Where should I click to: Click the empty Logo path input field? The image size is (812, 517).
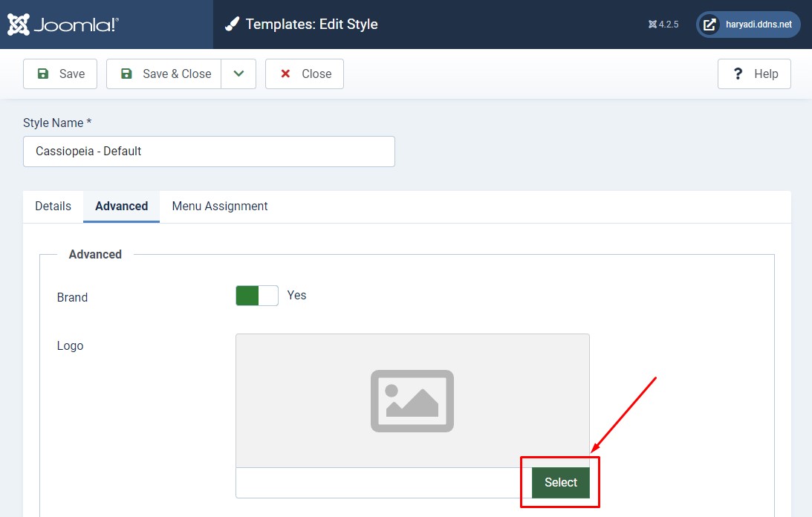point(383,483)
